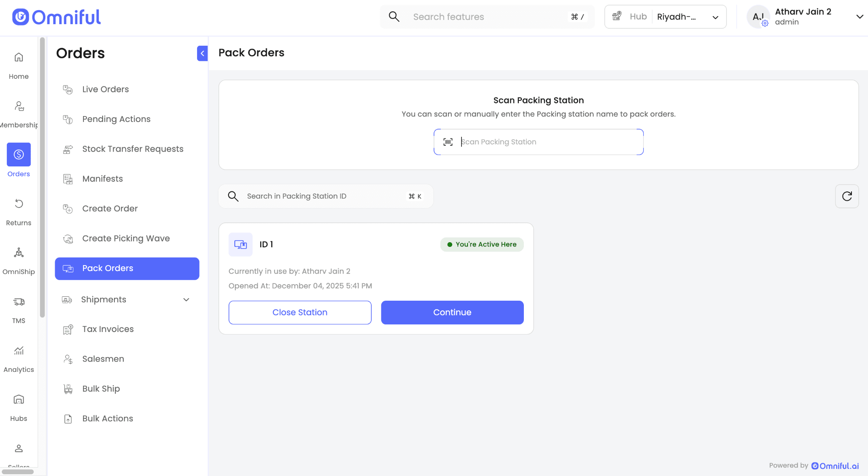Open the Hub Riyadh dropdown
The image size is (868, 476).
pos(665,17)
